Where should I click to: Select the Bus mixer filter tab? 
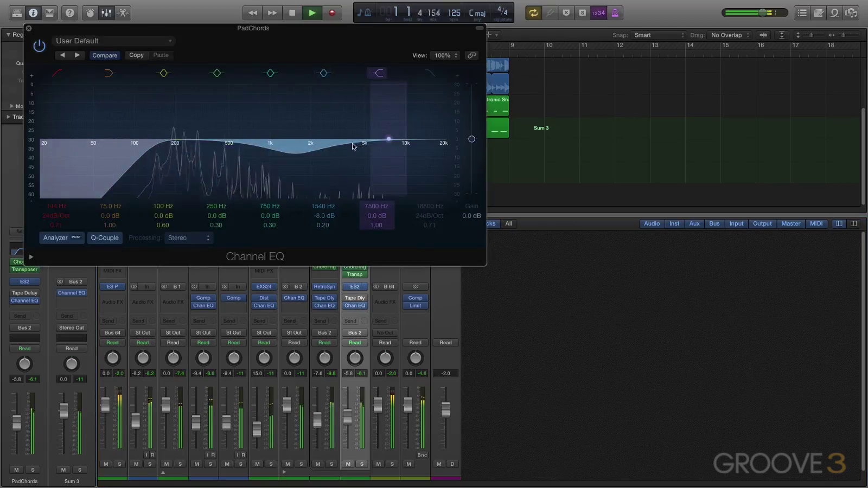[714, 223]
